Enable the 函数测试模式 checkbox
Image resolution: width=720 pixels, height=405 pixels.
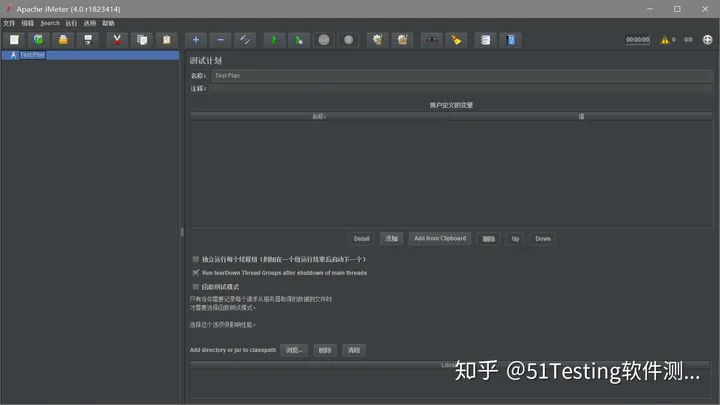196,287
